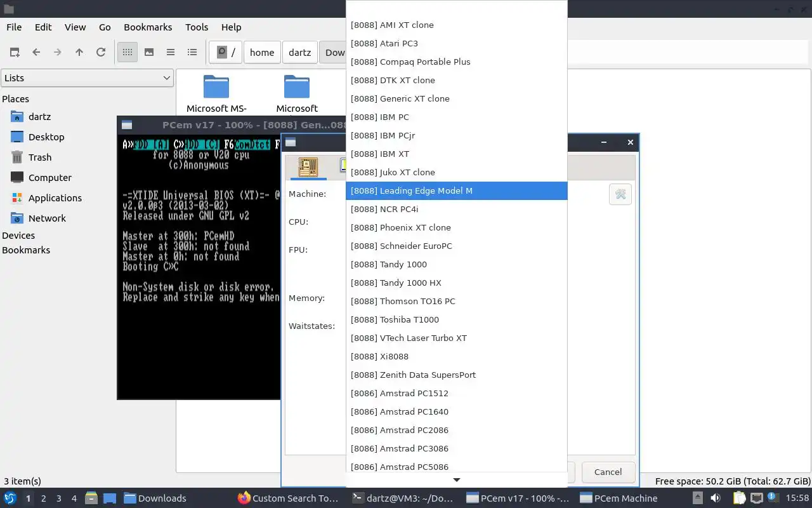The width and height of the screenshot is (812, 508).
Task: Select [8088] AMI XT clone machine
Action: pos(457,25)
